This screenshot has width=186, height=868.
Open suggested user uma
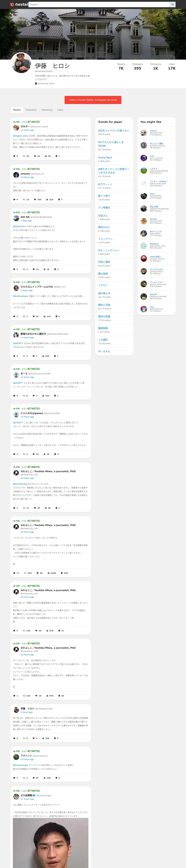click(x=152, y=307)
